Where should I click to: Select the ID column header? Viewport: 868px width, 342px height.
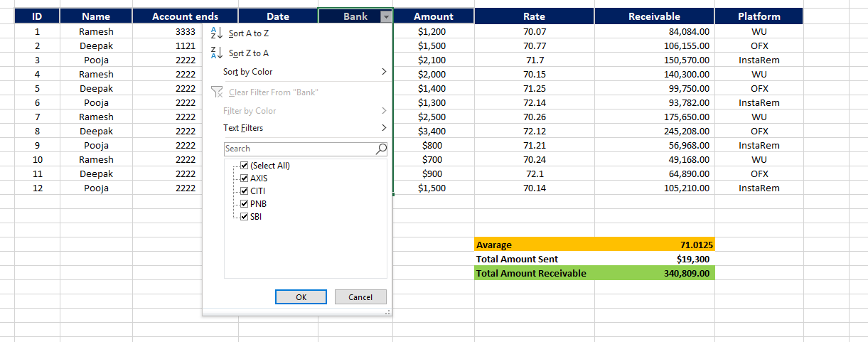click(x=37, y=16)
